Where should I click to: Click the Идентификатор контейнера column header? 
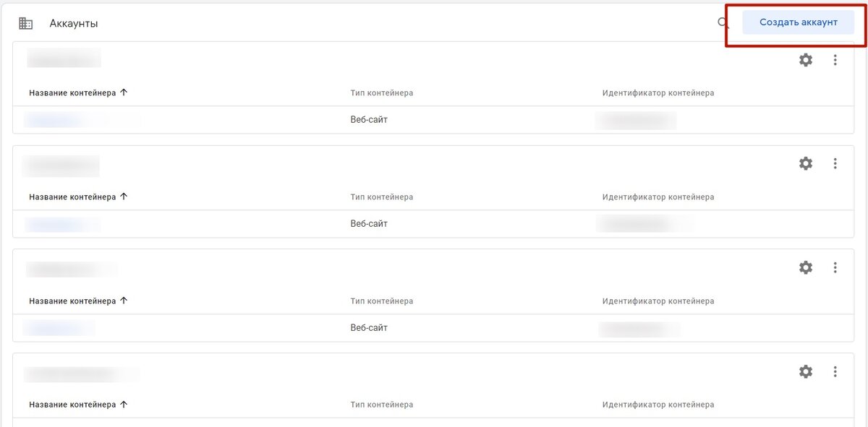pos(659,92)
